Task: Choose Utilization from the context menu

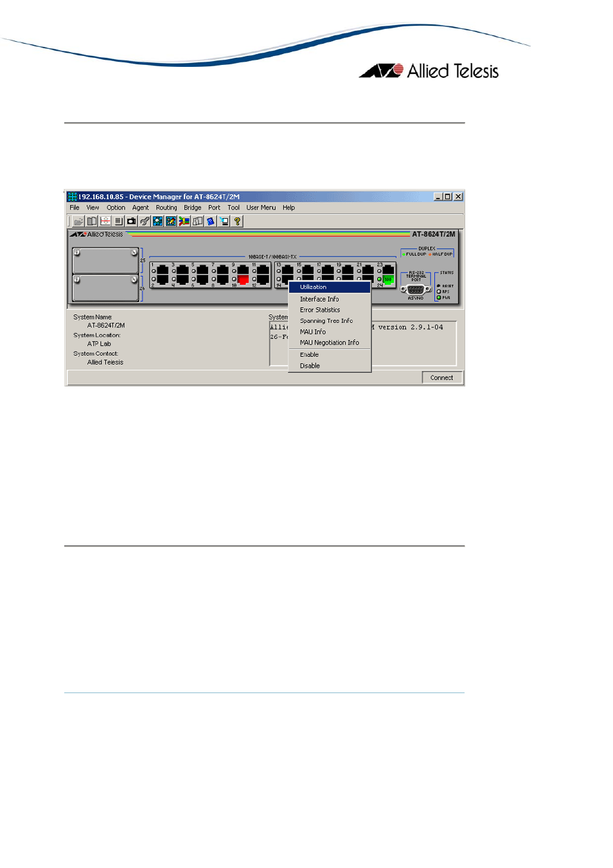Action: (330, 287)
